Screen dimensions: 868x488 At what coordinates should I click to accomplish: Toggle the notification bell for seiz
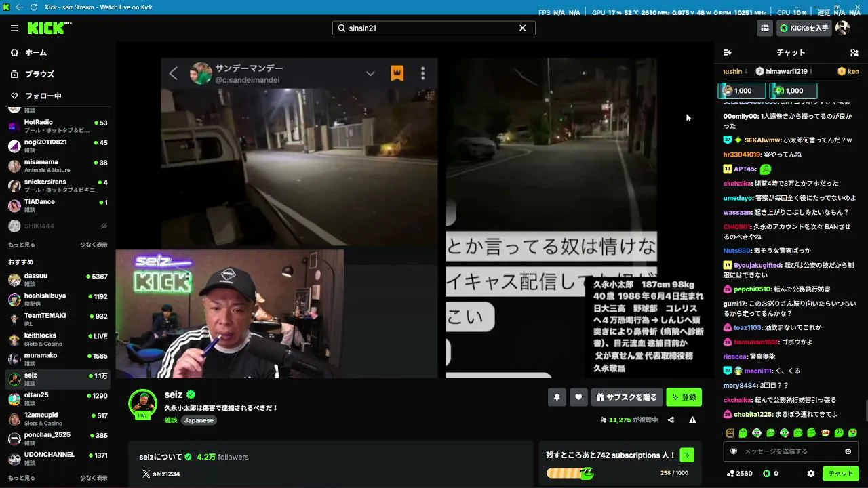coord(557,397)
